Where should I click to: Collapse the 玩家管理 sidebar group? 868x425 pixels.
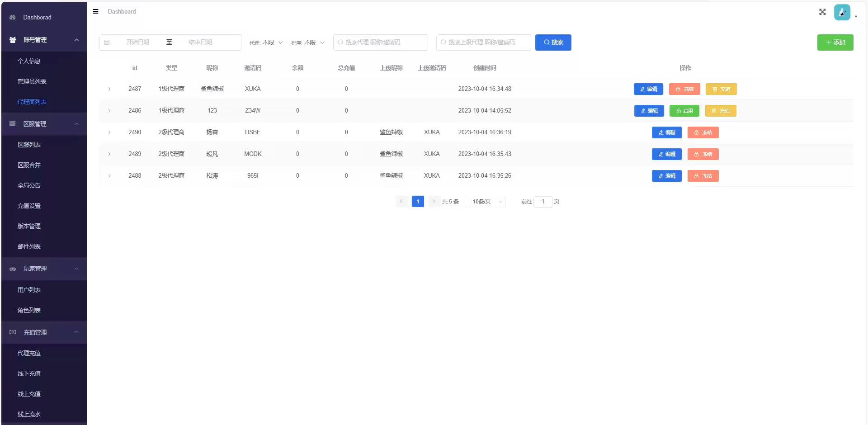coord(76,269)
